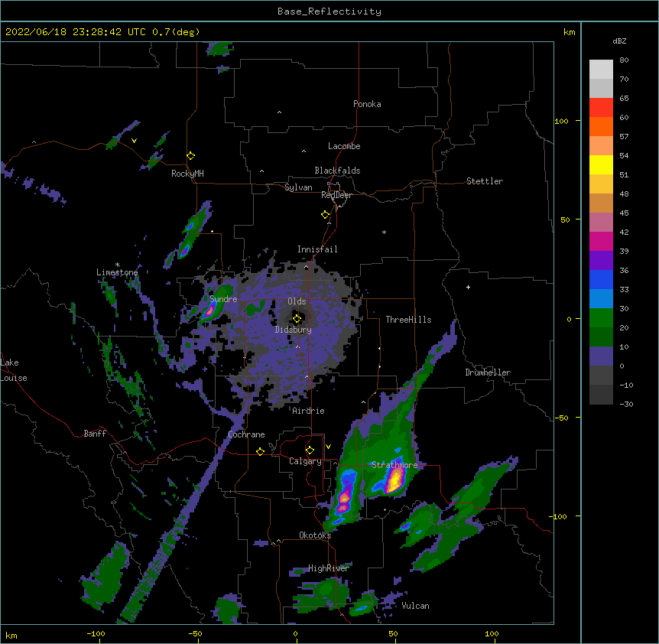Click the storm cell core near Sundre
This screenshot has height=644, width=659.
point(209,311)
